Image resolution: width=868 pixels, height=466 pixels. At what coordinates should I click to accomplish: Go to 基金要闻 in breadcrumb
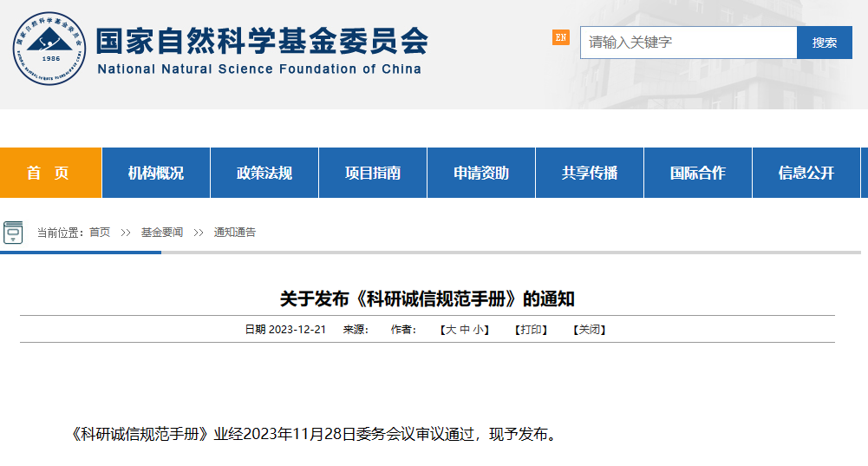pyautogui.click(x=161, y=233)
